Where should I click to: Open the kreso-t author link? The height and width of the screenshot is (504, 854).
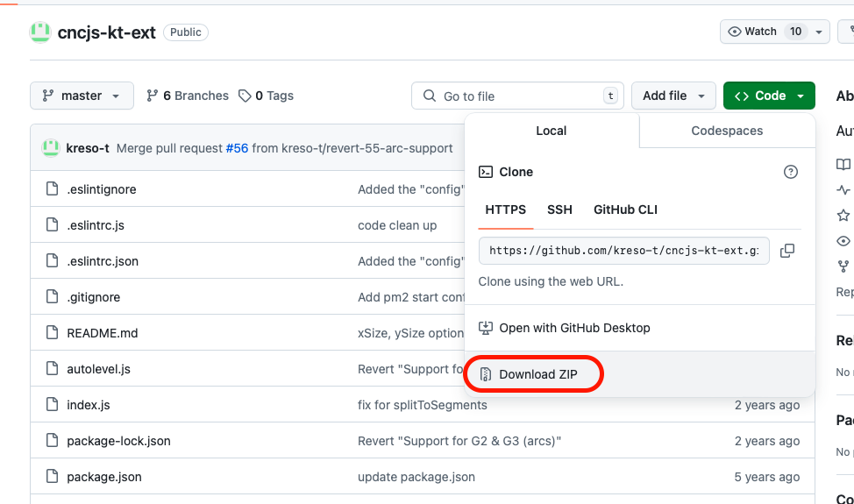point(88,148)
